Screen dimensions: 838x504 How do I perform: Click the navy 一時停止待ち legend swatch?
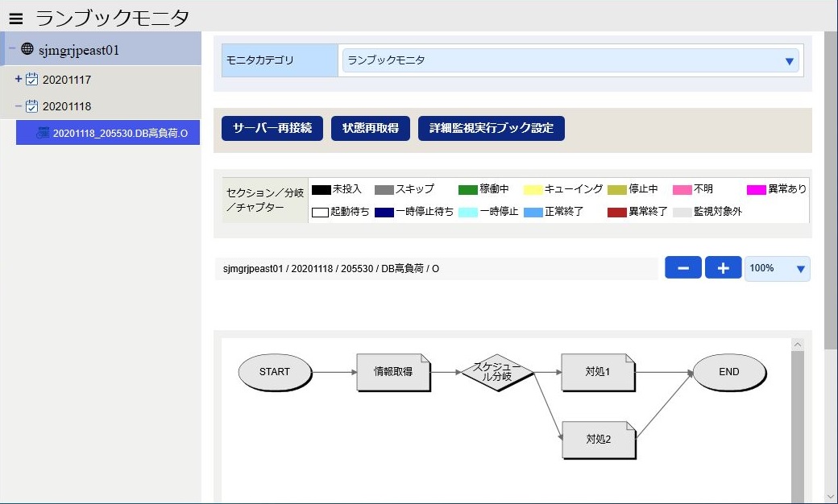pyautogui.click(x=384, y=213)
